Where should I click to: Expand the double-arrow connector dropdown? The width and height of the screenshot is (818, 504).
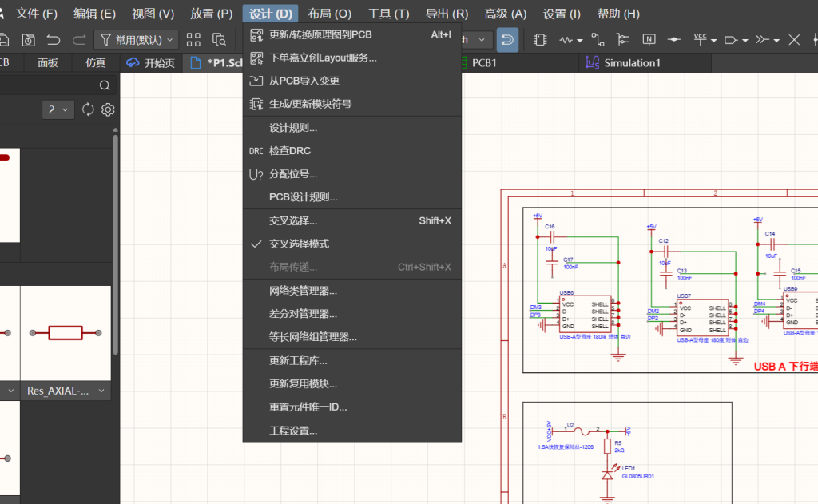click(776, 40)
